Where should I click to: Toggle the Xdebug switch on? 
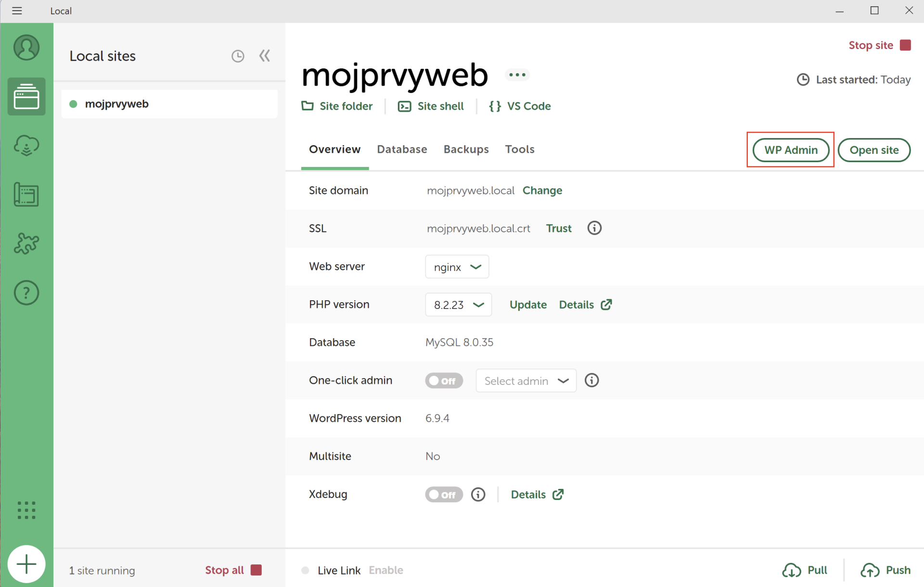pyautogui.click(x=444, y=495)
